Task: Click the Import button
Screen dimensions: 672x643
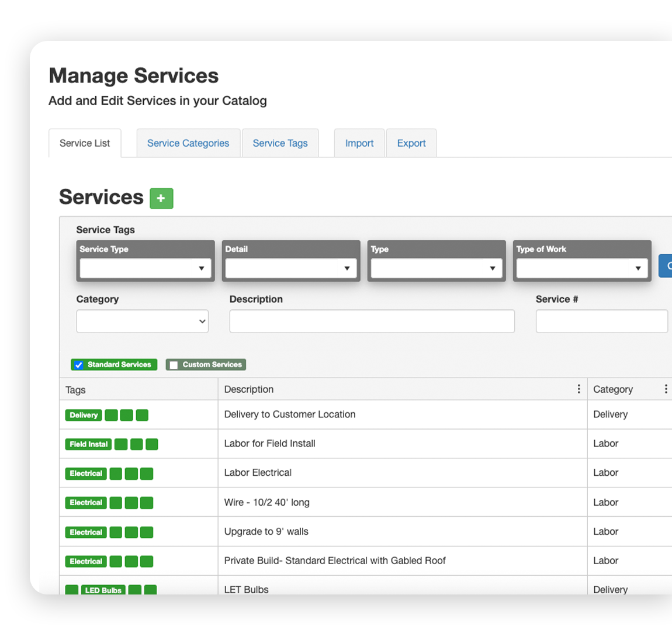Action: click(x=359, y=143)
